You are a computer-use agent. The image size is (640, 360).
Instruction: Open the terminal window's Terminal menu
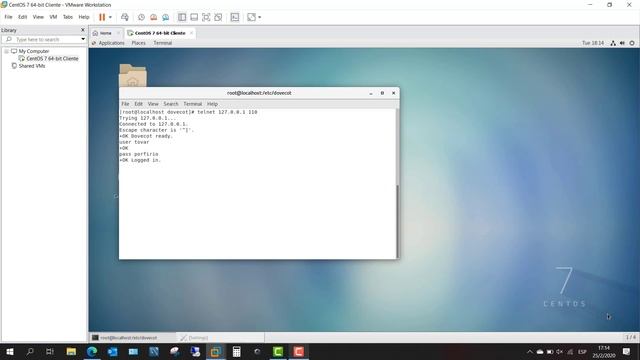pyautogui.click(x=193, y=104)
